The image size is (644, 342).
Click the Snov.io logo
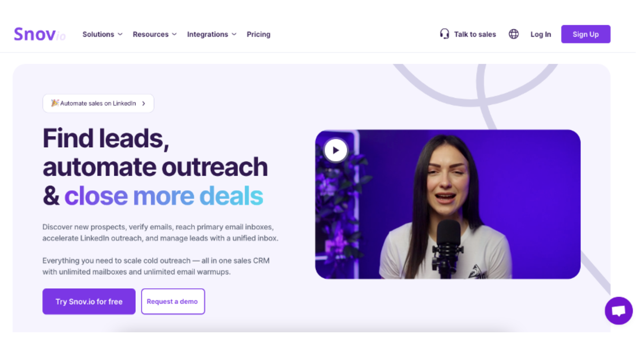click(x=40, y=34)
